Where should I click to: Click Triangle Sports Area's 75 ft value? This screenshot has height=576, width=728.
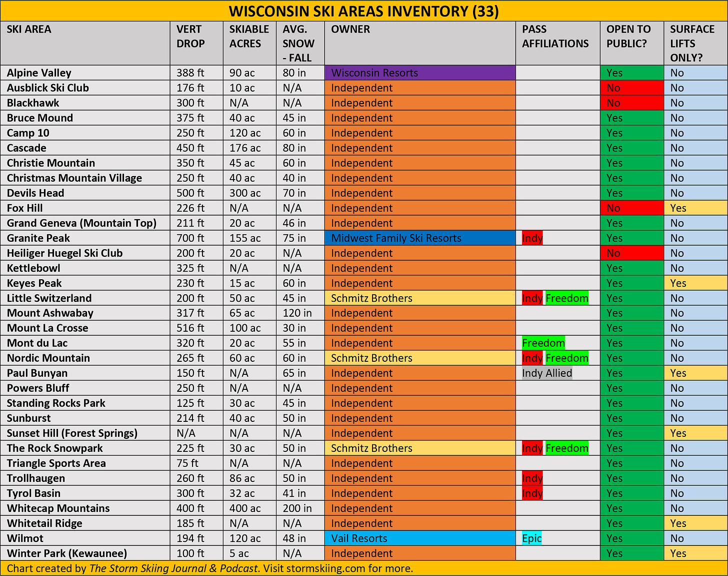[x=187, y=463]
